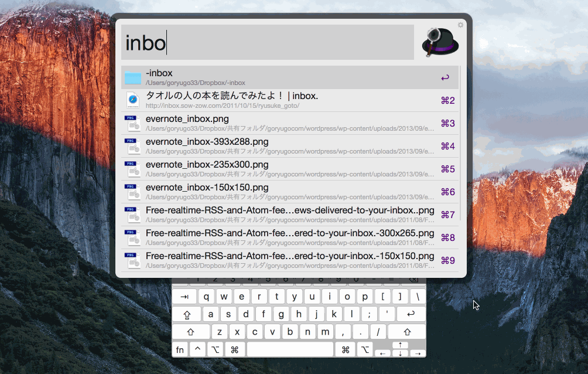Click the Alfred search field containing "inbo"

[267, 42]
